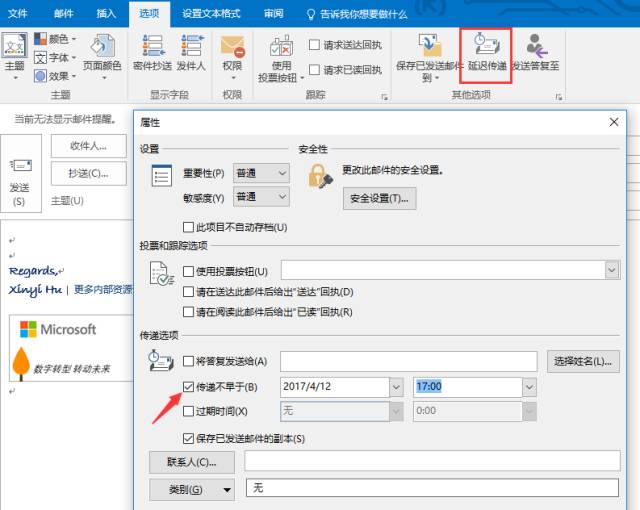The height and width of the screenshot is (510, 640).
Task: Open the 跟踪 group dialog launcher
Action: [x=384, y=97]
